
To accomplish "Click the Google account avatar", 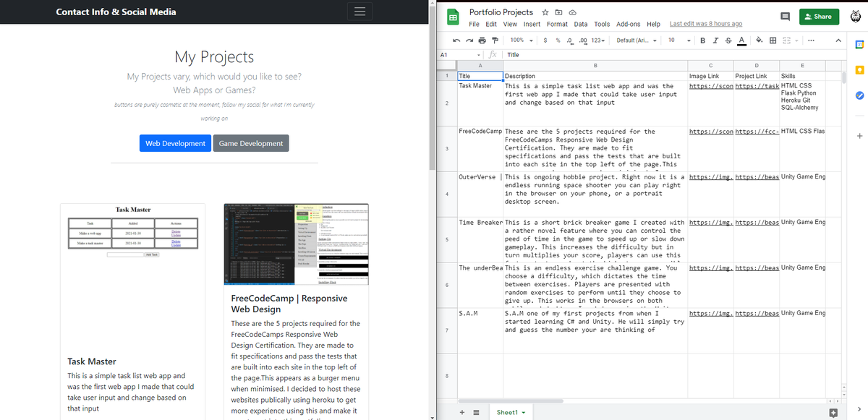I will [x=854, y=17].
